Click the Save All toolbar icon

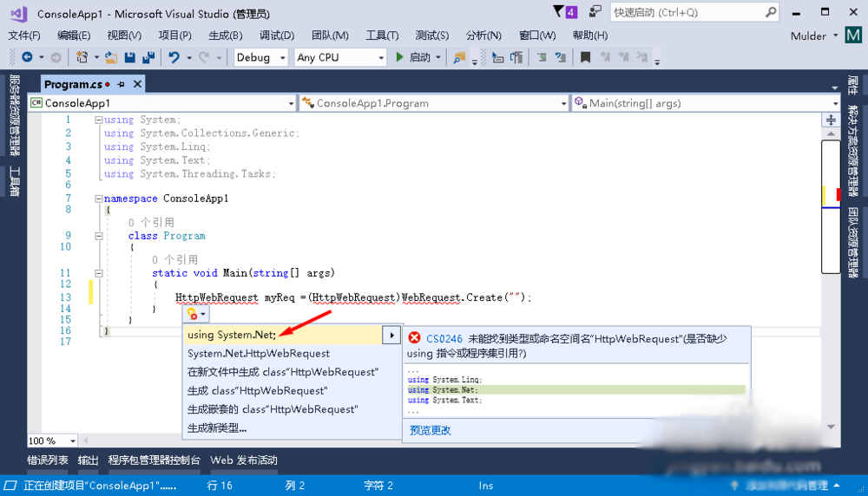(x=148, y=57)
